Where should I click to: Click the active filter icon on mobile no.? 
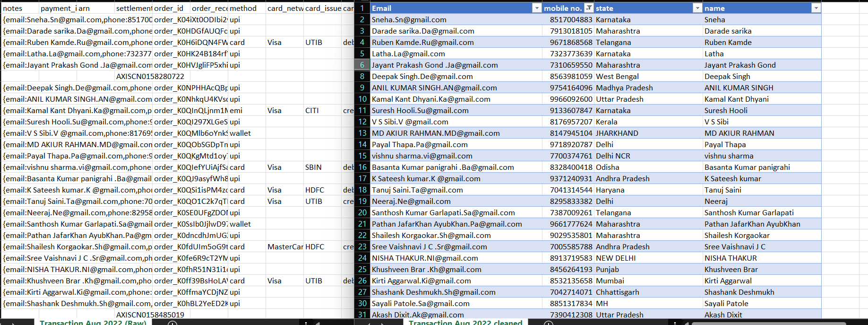point(589,8)
